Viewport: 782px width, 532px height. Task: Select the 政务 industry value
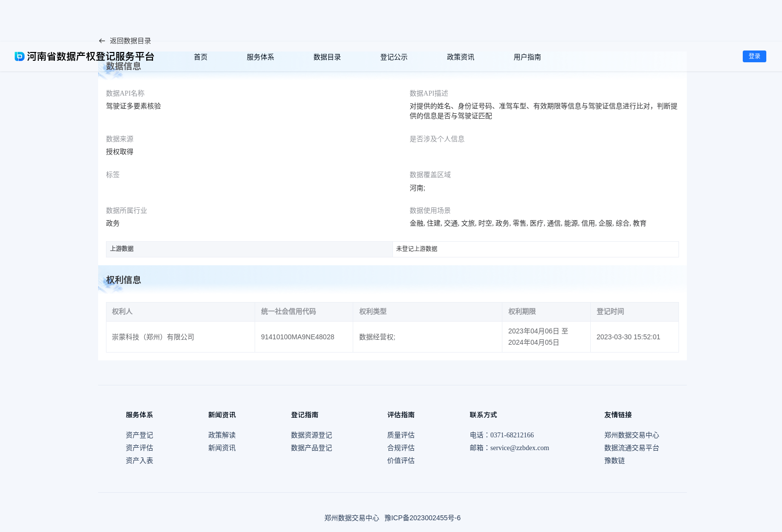pyautogui.click(x=113, y=223)
